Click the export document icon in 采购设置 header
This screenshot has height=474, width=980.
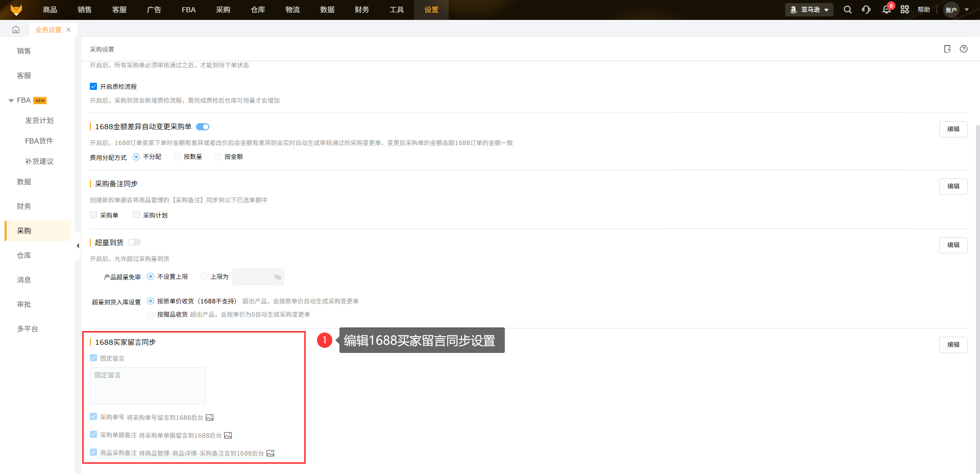[947, 49]
